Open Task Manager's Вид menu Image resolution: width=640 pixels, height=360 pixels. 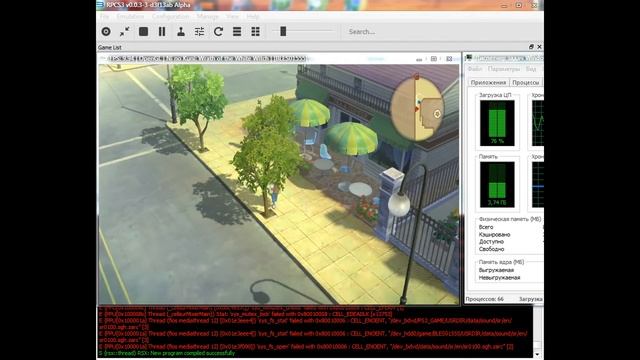click(531, 69)
